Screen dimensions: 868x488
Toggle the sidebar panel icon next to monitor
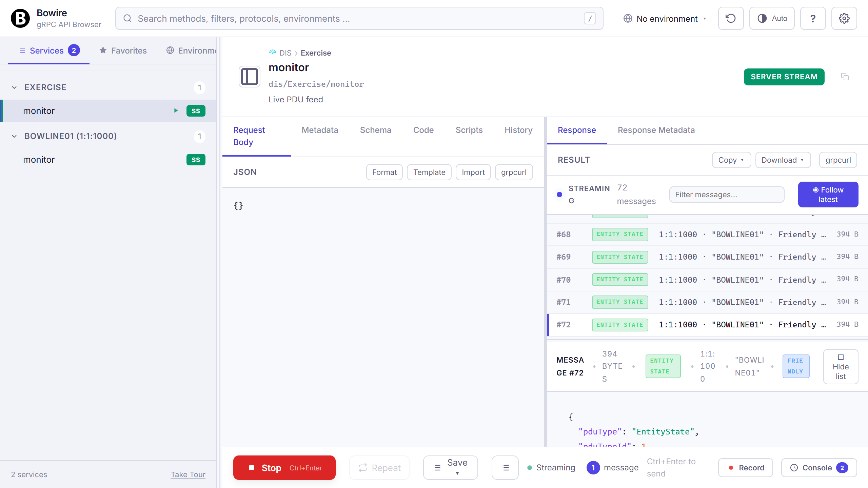coord(250,77)
